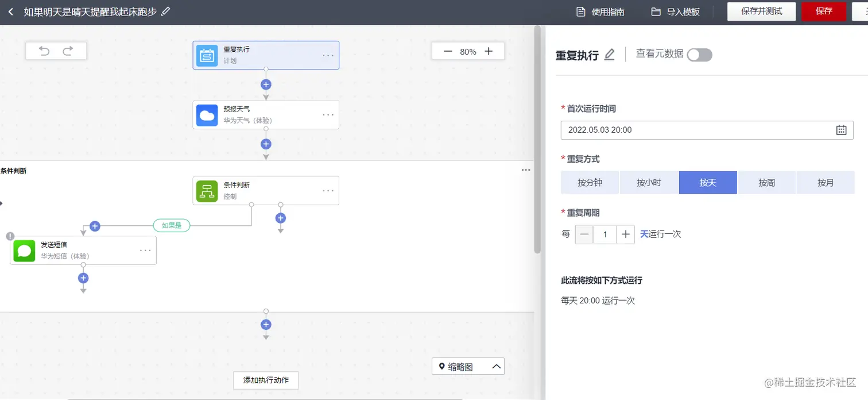Click the canvas vertical scrollbar
Image resolution: width=868 pixels, height=400 pixels.
(x=537, y=139)
